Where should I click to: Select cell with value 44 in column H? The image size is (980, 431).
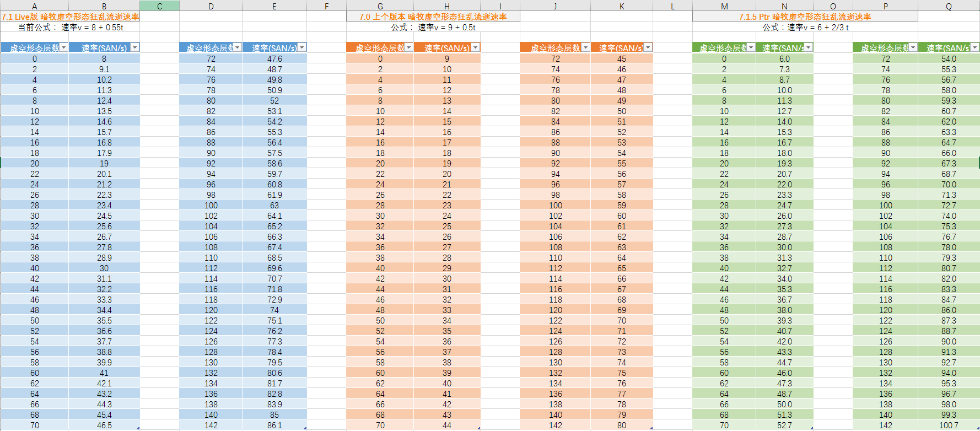tap(447, 425)
